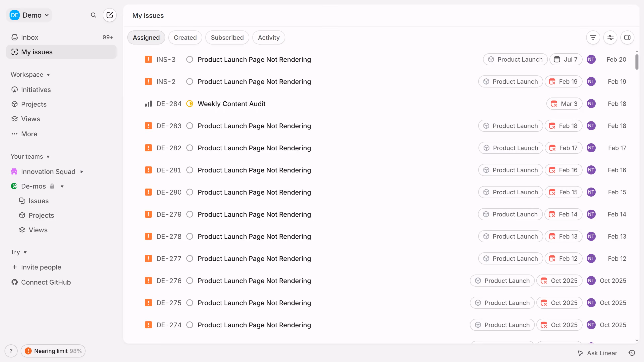Image resolution: width=644 pixels, height=362 pixels.
Task: Click the De-mos Issues icon
Action: pyautogui.click(x=22, y=201)
